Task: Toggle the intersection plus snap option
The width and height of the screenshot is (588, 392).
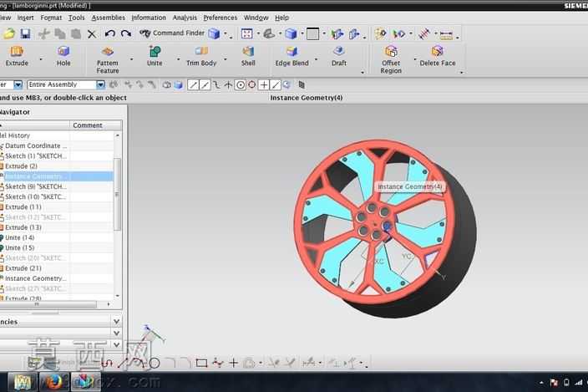Action: (x=264, y=85)
